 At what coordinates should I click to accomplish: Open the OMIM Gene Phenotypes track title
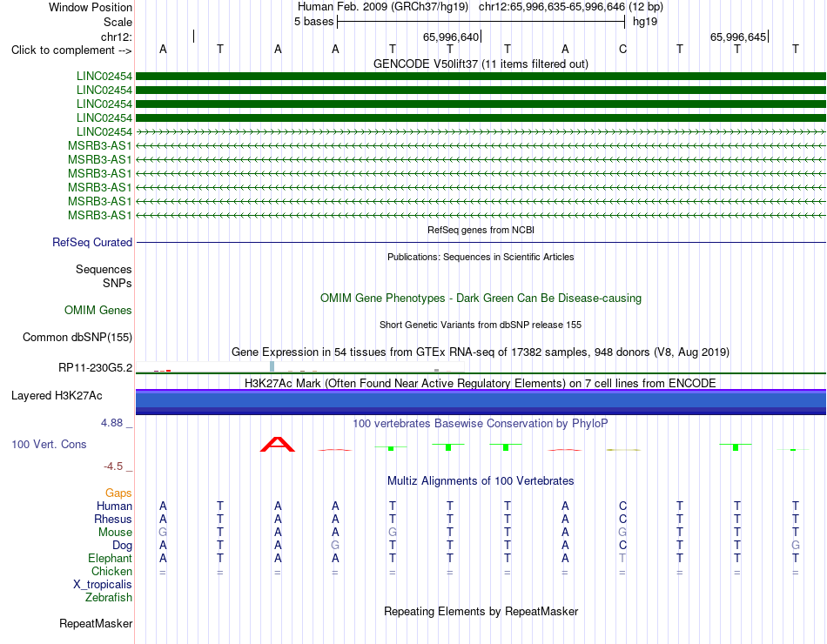tap(481, 298)
